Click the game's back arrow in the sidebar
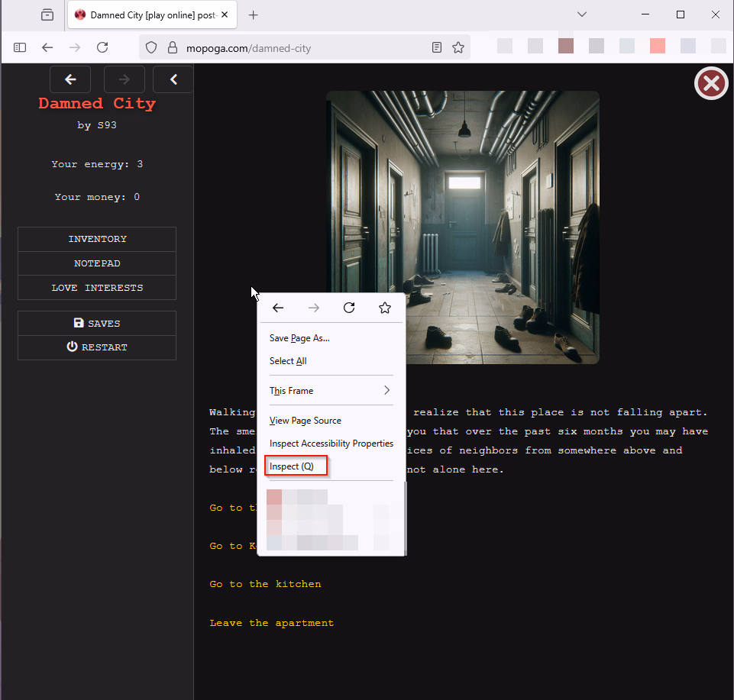Screen dimensions: 734x700 pyautogui.click(x=70, y=79)
